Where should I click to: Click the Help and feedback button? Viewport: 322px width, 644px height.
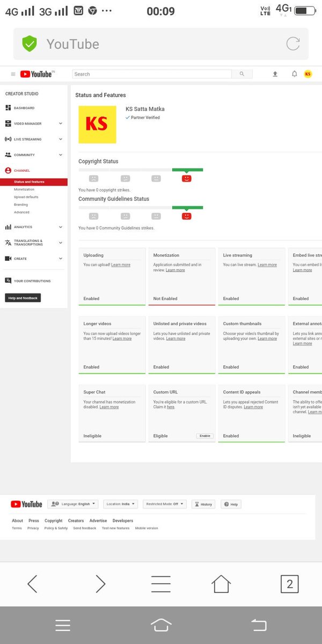pos(23,298)
